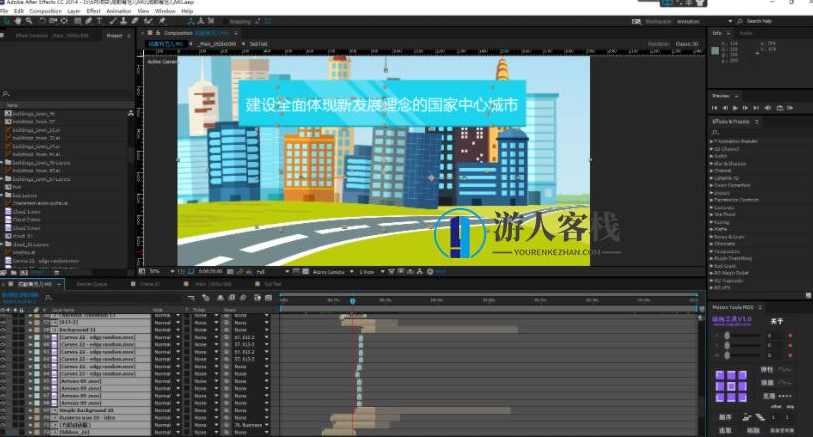Select the Brush tool
813x437 pixels.
113,21
